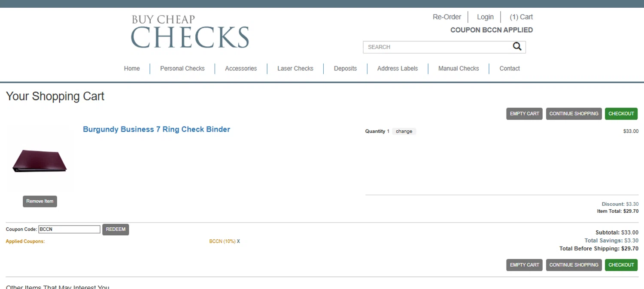Click the item price '$33.00'
This screenshot has width=644, height=289.
(x=631, y=132)
